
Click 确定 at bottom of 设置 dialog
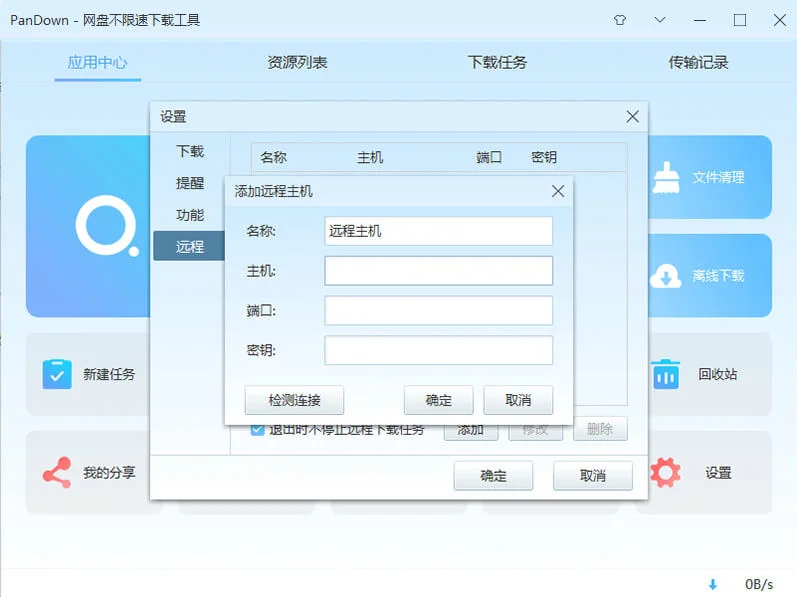coord(494,476)
